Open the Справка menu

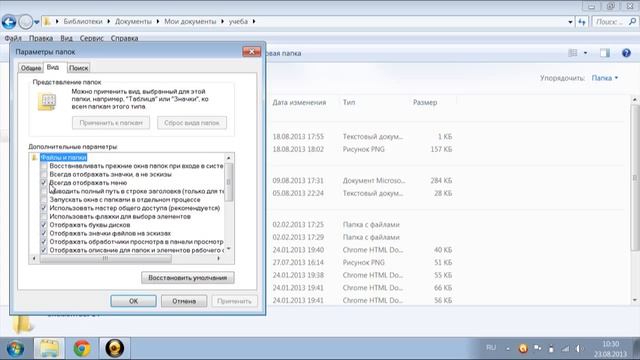coord(124,38)
